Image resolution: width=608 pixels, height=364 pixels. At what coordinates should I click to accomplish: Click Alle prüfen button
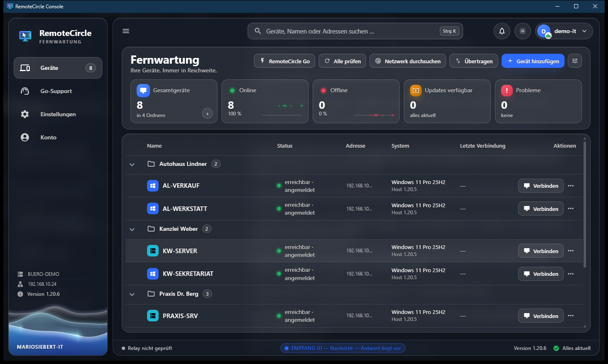tap(343, 61)
